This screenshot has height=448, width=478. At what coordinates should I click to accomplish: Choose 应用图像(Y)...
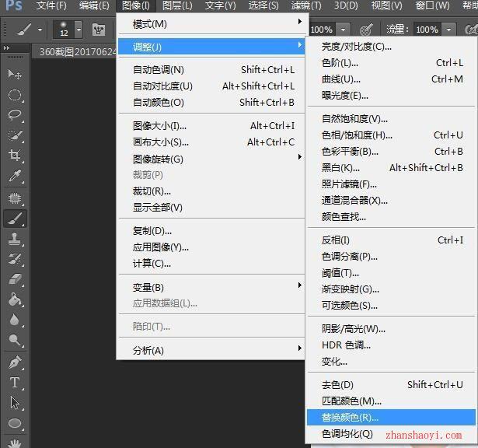point(211,247)
